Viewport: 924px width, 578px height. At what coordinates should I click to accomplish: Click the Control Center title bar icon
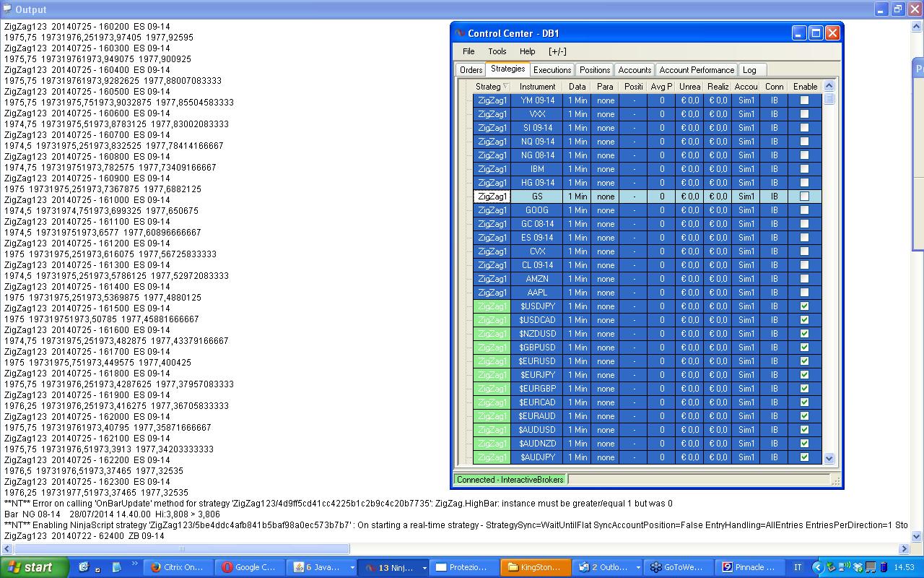click(460, 33)
